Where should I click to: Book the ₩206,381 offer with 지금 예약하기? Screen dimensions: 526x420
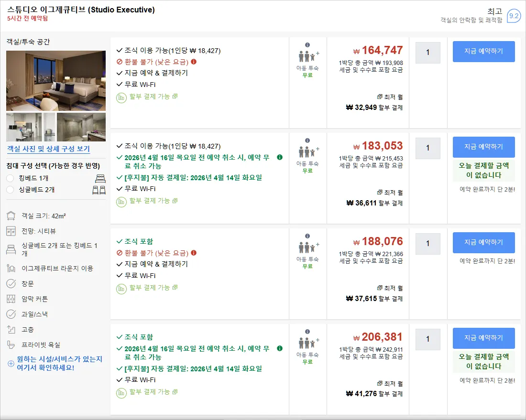pyautogui.click(x=484, y=338)
